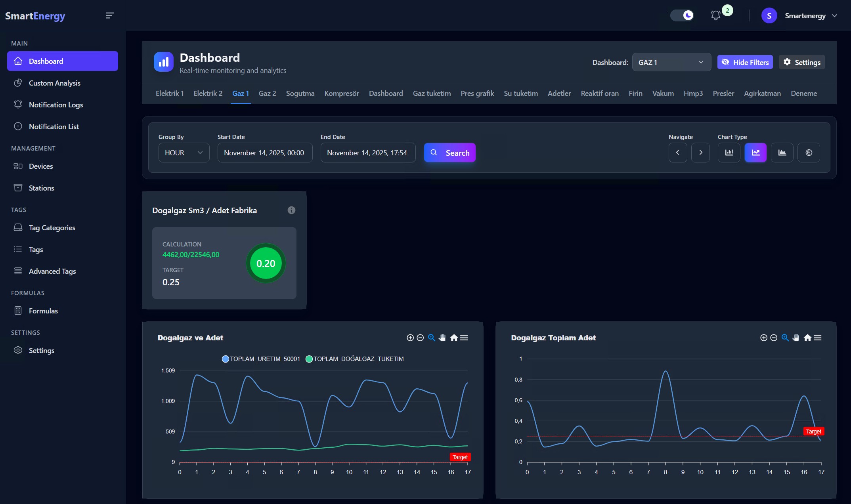Enable pan mode on Dogalgaz ve Adet chart
This screenshot has width=851, height=504.
click(442, 338)
